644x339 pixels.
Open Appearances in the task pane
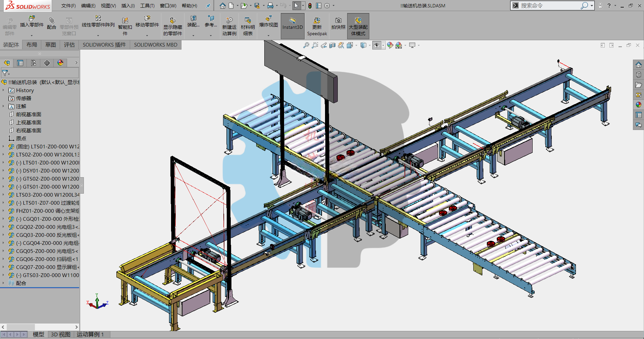coord(638,105)
